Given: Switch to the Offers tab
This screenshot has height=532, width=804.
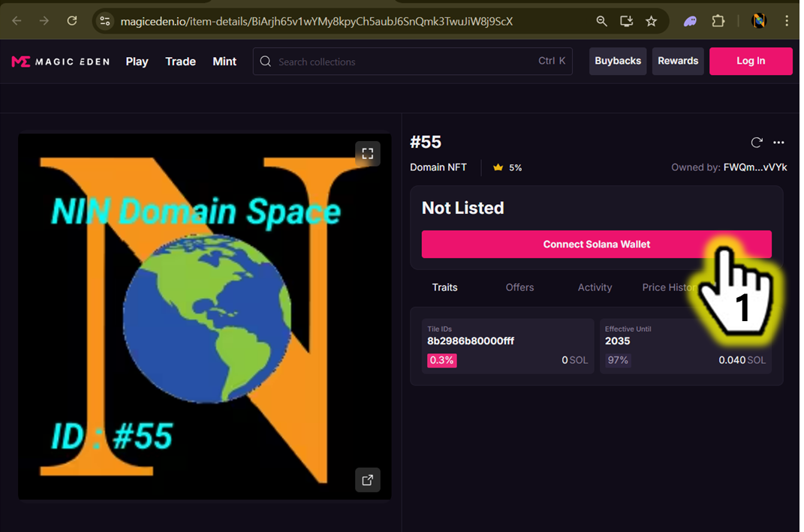Looking at the screenshot, I should [519, 287].
